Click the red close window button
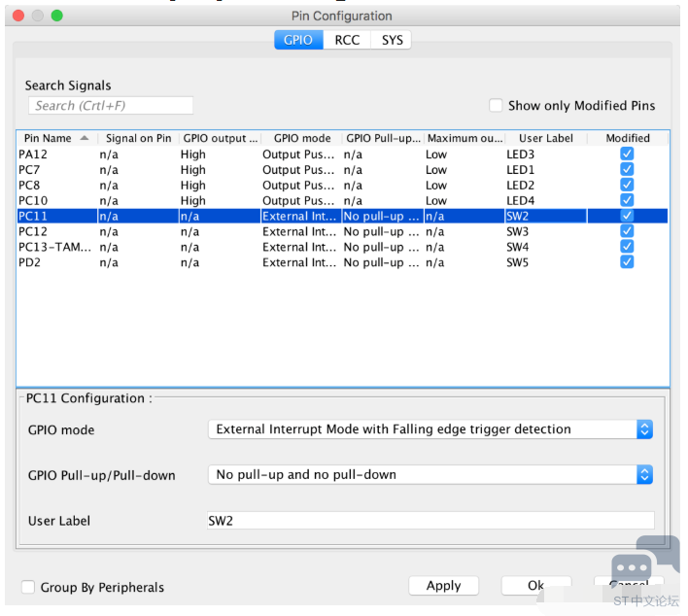Image resolution: width=688 pixels, height=616 pixels. pos(18,16)
